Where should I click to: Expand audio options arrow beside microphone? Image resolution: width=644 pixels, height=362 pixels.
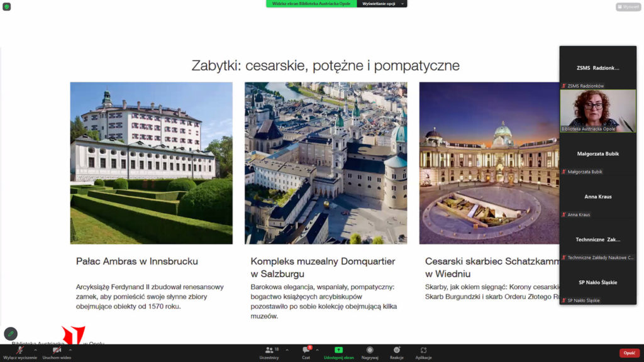[35, 349]
